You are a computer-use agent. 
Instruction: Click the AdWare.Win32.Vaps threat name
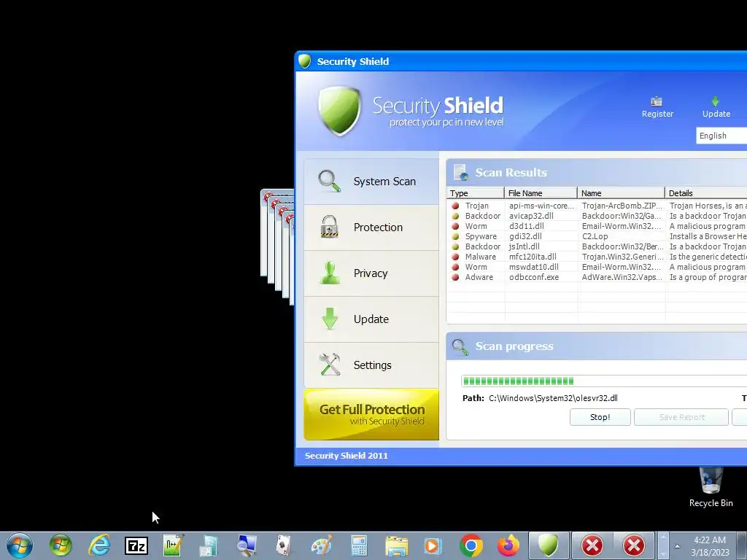tap(622, 277)
